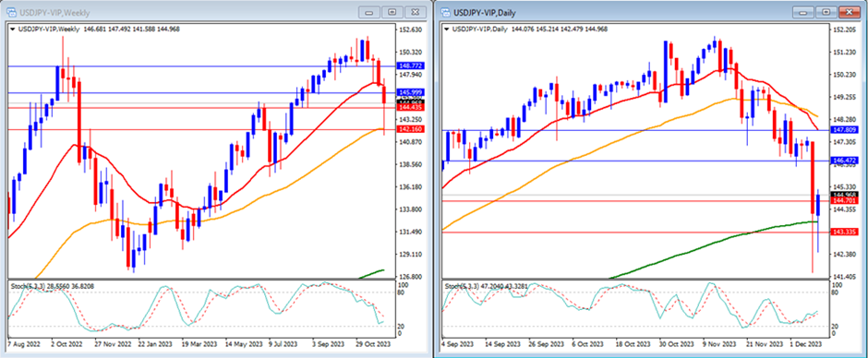Select the blue 145.999 price label
This screenshot has height=358, width=868.
click(410, 92)
